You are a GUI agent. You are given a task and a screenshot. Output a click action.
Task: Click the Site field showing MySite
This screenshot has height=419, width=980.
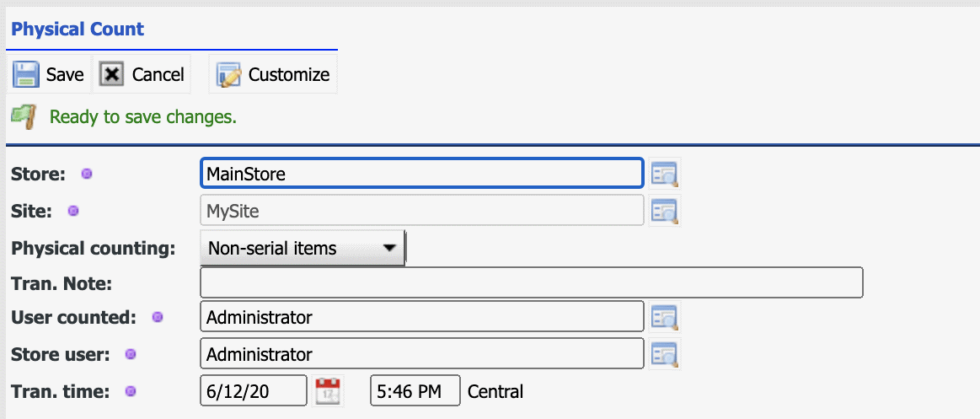[x=421, y=210]
